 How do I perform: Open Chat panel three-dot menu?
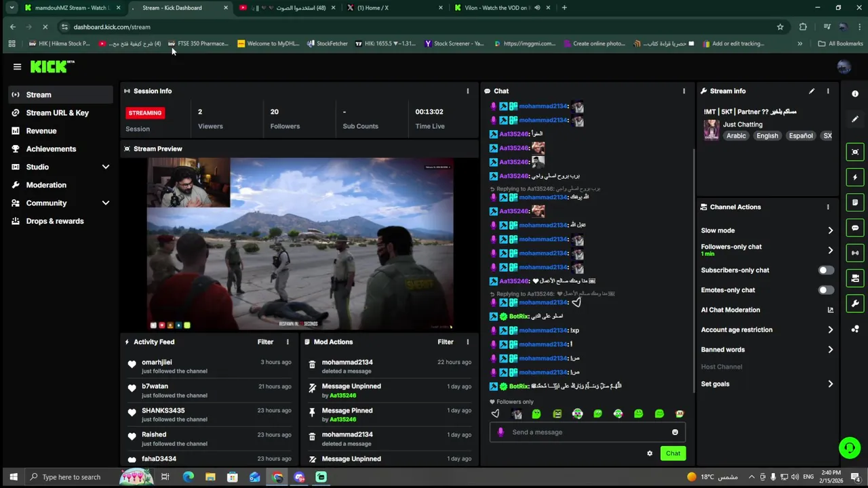pos(684,91)
